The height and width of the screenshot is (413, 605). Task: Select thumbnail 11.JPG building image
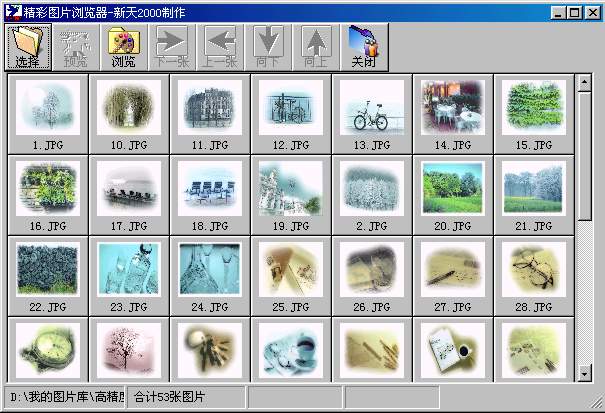point(210,107)
